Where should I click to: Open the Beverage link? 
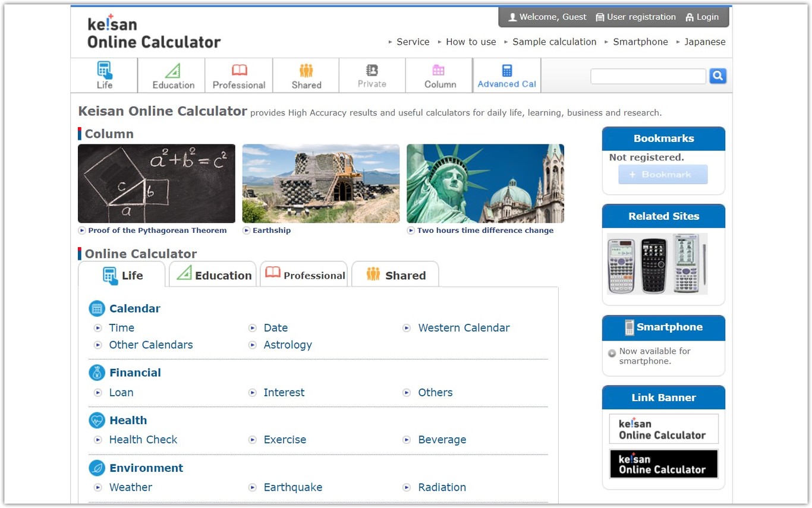click(x=442, y=440)
